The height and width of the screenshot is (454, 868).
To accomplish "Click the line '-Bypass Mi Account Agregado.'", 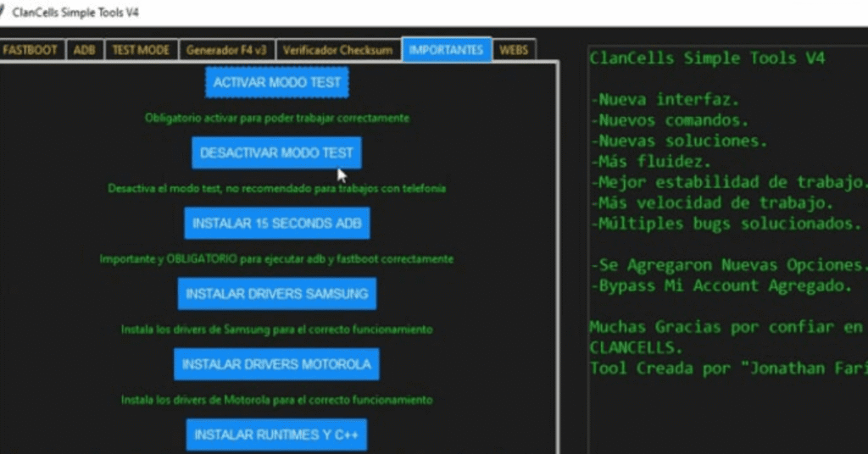I will coord(721,285).
